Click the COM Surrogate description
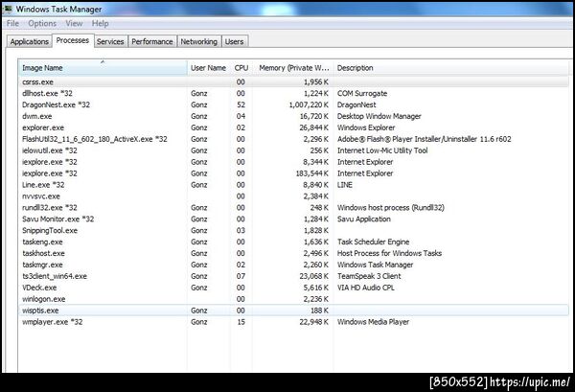The width and height of the screenshot is (575, 392). [x=362, y=93]
